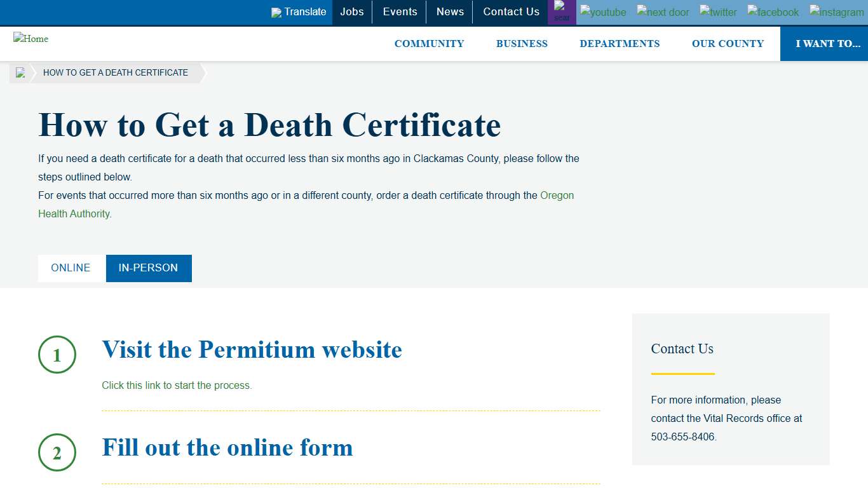Open the DEPARTMENTS menu
The width and height of the screenshot is (868, 488).
[x=620, y=43]
